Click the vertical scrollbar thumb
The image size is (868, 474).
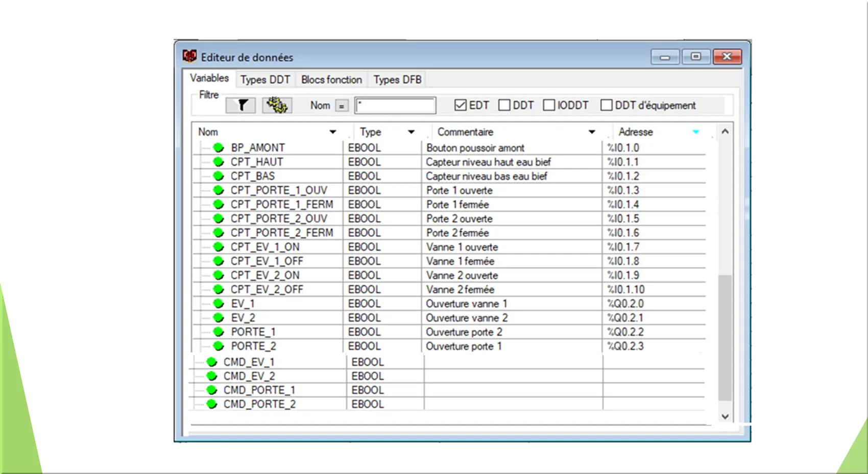tap(725, 338)
